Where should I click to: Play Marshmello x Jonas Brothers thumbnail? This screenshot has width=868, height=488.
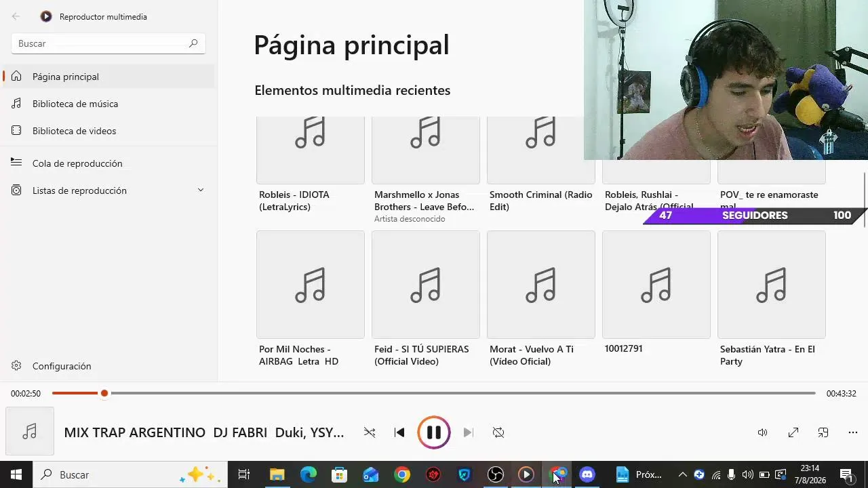pos(426,150)
